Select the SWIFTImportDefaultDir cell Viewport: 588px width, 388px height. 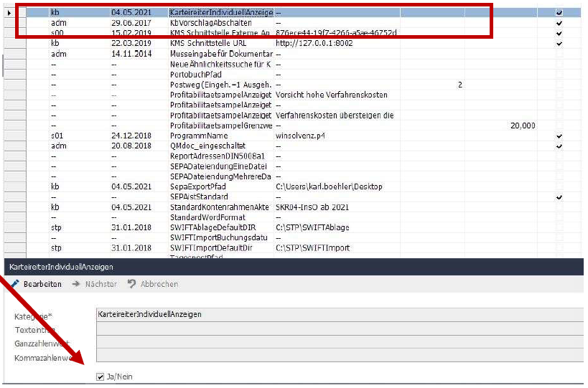pos(211,248)
